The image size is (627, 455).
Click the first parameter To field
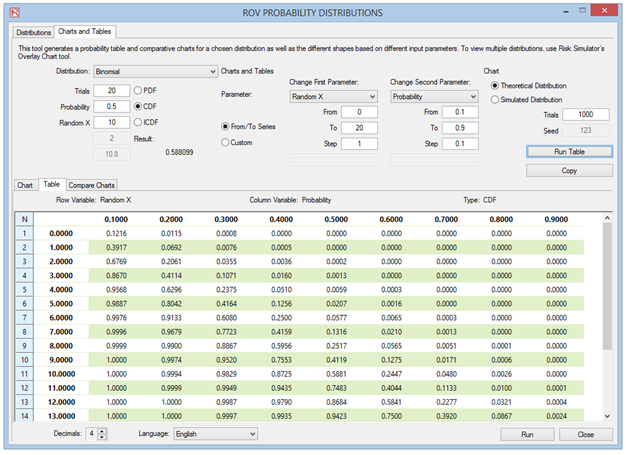click(359, 128)
